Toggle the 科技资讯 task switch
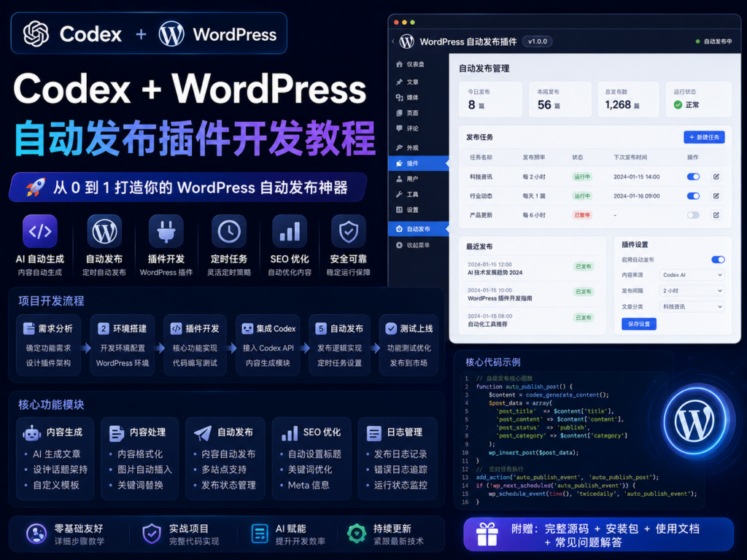 [693, 176]
